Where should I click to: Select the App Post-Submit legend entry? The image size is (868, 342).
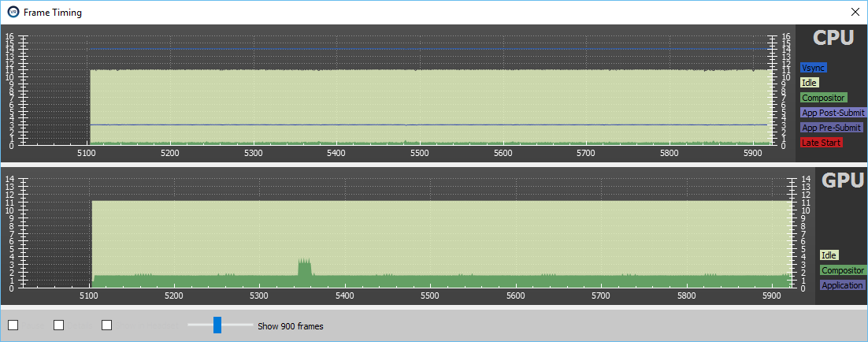point(833,113)
